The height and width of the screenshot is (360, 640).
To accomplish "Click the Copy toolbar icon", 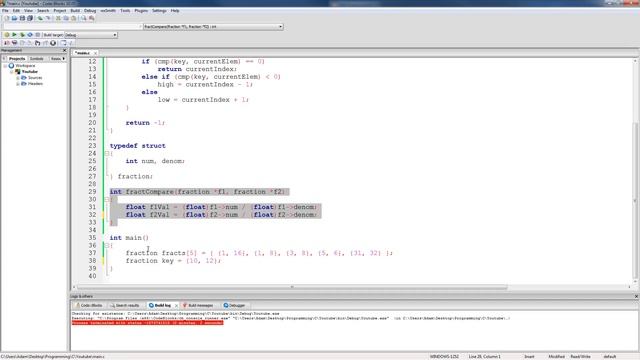I will tap(66, 18).
